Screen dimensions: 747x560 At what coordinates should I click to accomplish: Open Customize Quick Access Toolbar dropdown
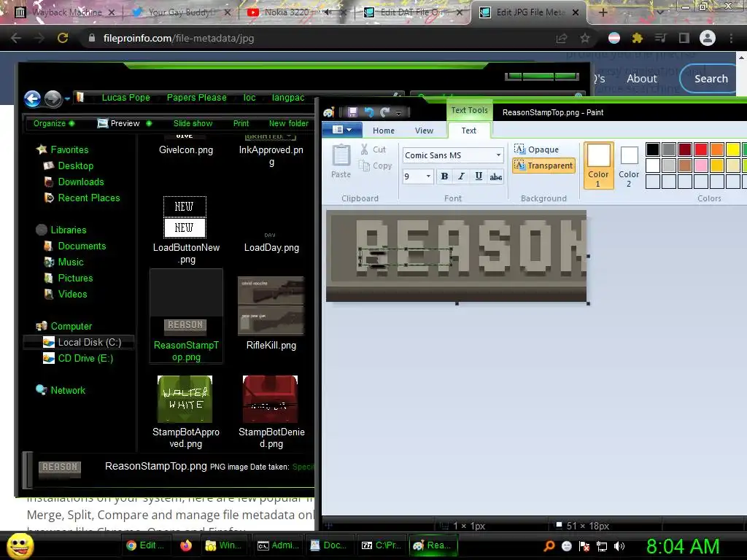pyautogui.click(x=399, y=113)
